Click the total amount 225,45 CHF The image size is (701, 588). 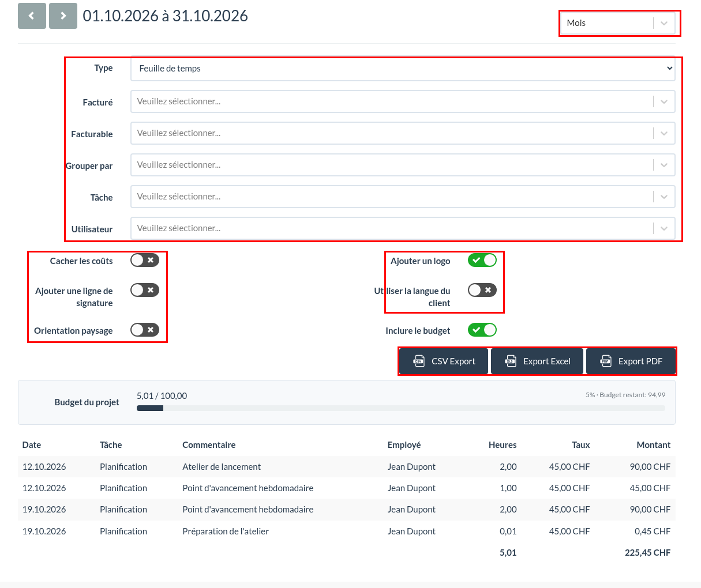647,553
